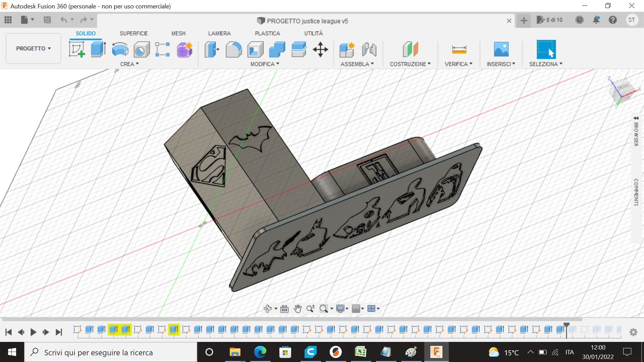Click the Windows search box
The image size is (644, 362).
pos(111,352)
